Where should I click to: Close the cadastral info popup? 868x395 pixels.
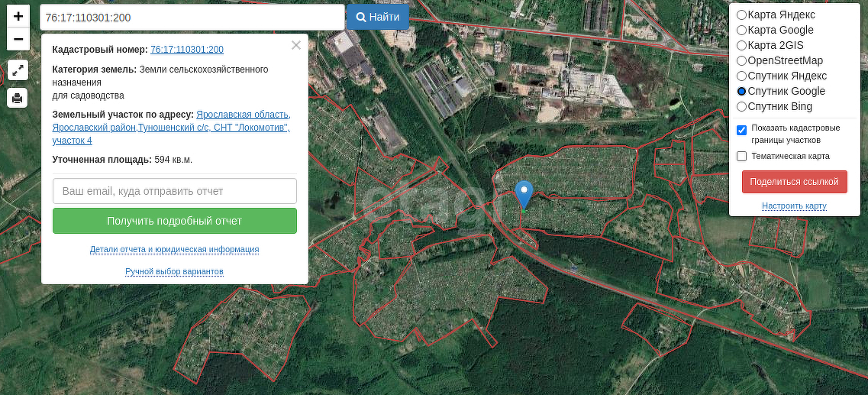(296, 45)
